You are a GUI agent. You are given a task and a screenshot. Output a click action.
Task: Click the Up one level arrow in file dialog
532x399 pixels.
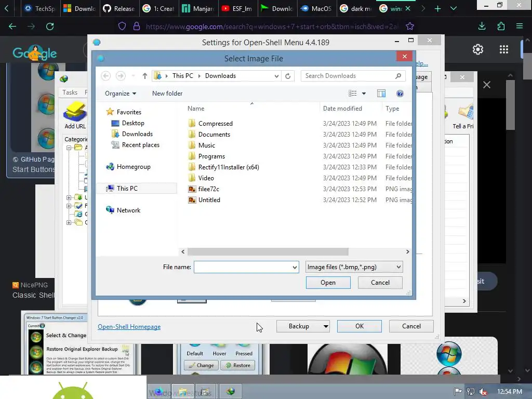click(145, 76)
